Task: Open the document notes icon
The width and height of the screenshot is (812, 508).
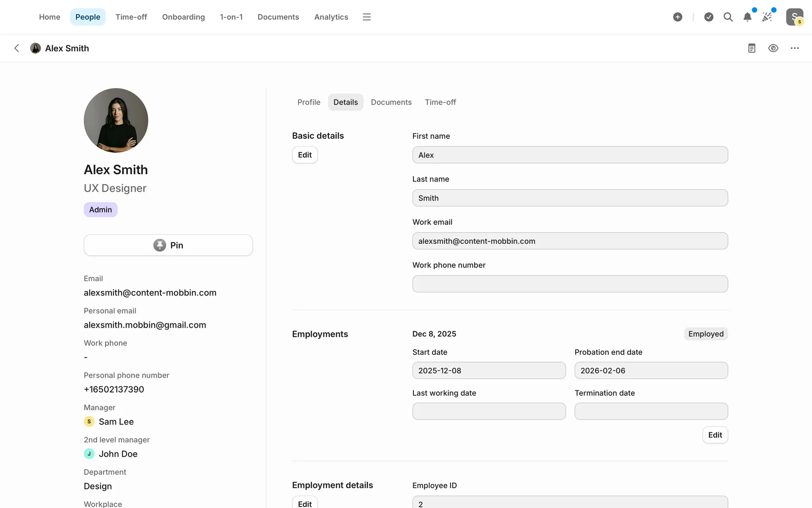Action: [752, 48]
